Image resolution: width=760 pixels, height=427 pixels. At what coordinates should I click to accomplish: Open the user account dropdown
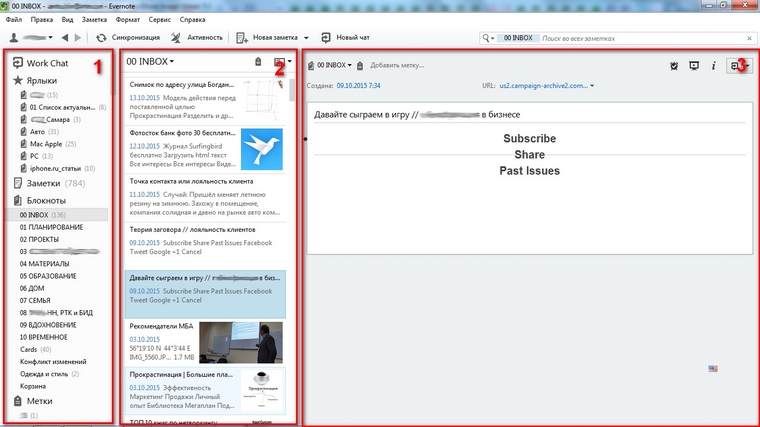tap(32, 37)
